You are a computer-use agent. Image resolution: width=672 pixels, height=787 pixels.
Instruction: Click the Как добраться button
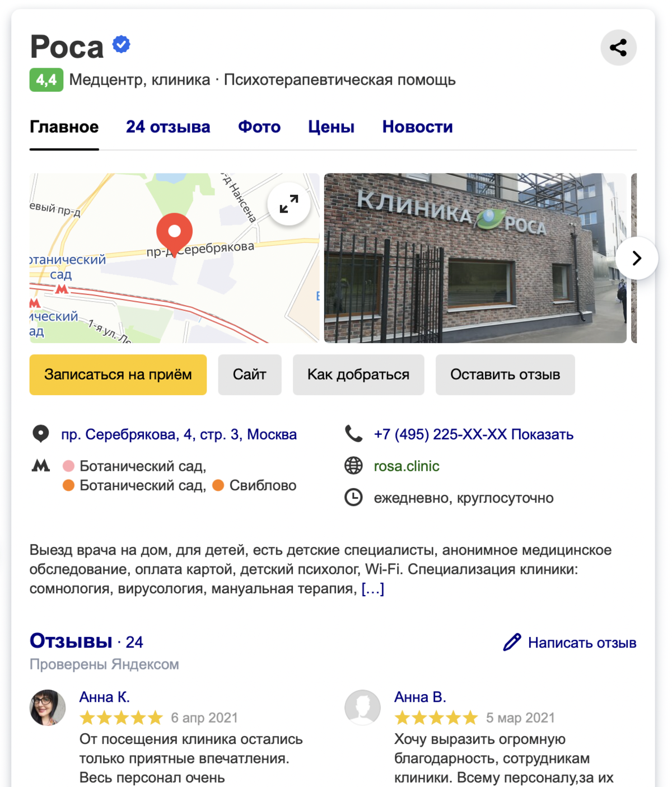pos(358,374)
